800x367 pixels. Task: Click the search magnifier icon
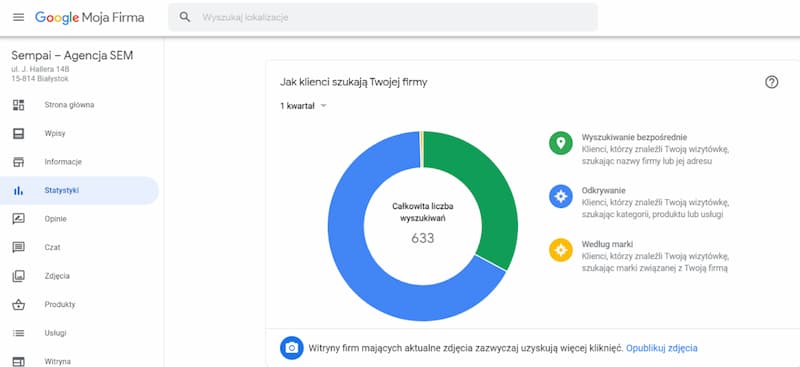[x=185, y=17]
